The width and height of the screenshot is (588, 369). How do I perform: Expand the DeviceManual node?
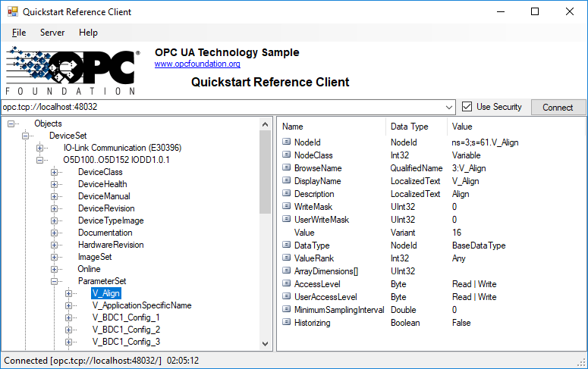point(55,196)
